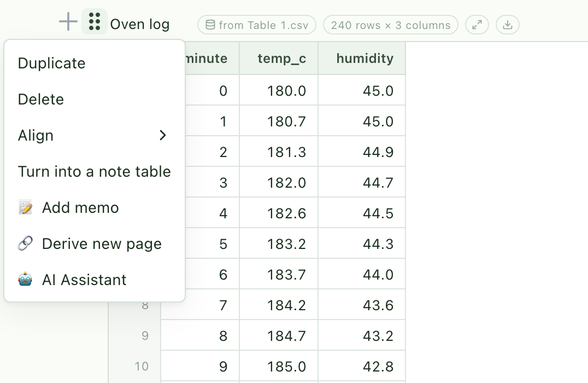This screenshot has width=588, height=383.
Task: Click the database icon in source chip
Action: pyautogui.click(x=210, y=25)
